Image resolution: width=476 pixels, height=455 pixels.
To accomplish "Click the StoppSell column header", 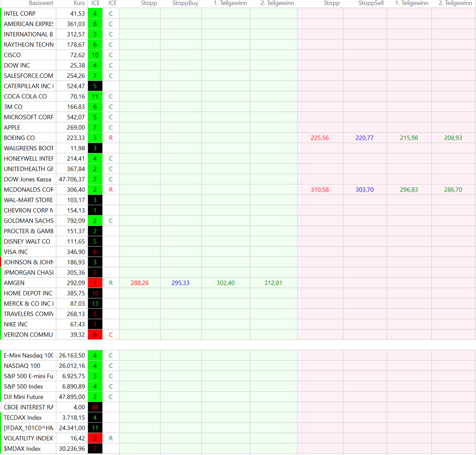I will [371, 3].
